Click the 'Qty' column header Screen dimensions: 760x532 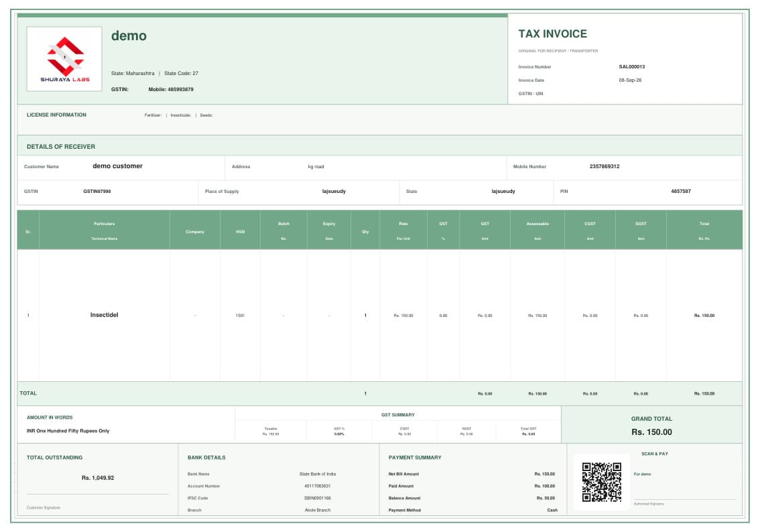coord(365,232)
